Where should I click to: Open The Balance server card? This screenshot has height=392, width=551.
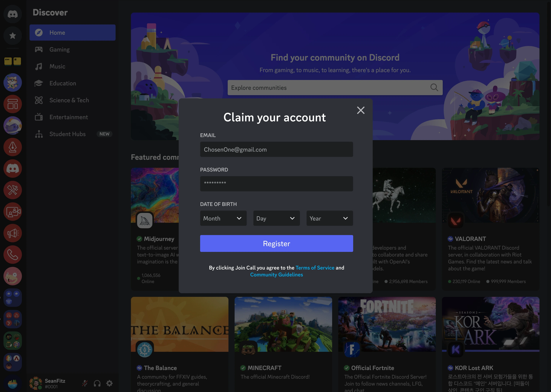[179, 345]
